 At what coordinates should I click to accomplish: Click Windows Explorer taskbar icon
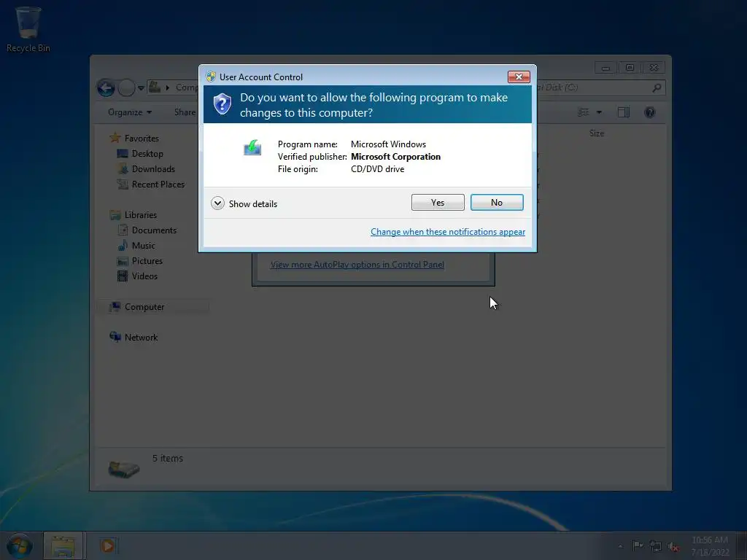pos(63,545)
